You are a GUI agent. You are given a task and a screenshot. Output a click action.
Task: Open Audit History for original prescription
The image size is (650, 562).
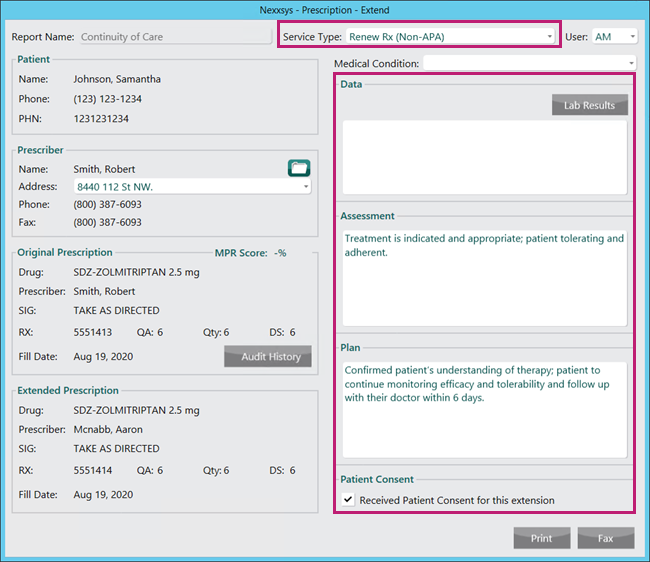(x=271, y=356)
